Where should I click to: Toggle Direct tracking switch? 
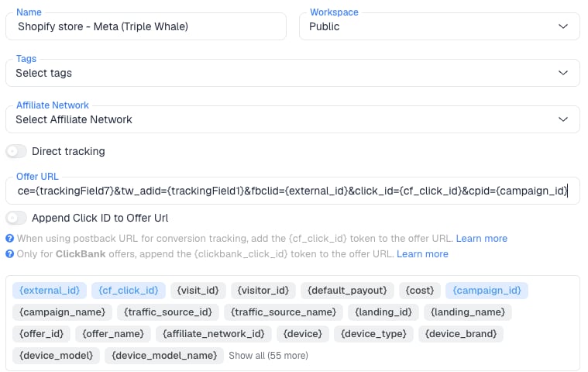point(16,151)
